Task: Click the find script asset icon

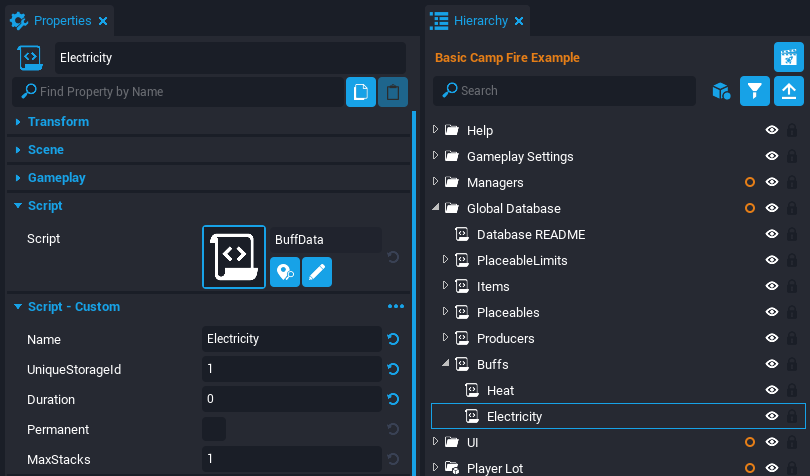Action: click(x=285, y=272)
